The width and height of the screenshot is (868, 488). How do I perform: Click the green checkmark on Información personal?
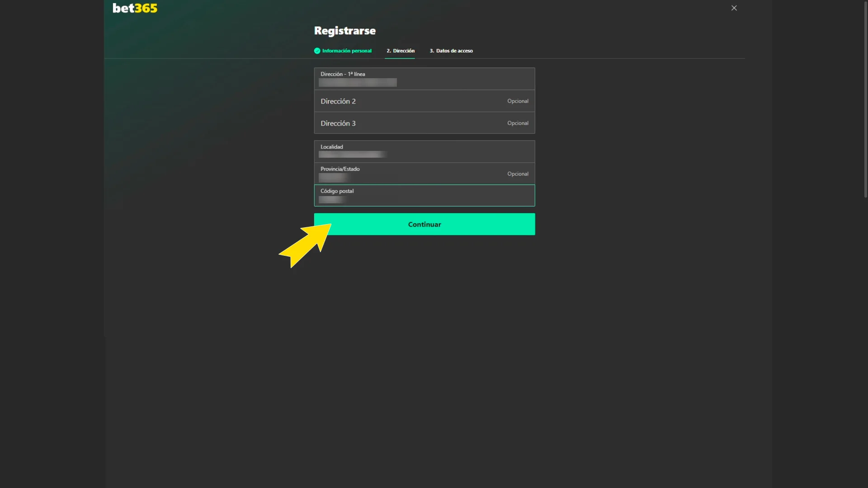[x=316, y=51]
